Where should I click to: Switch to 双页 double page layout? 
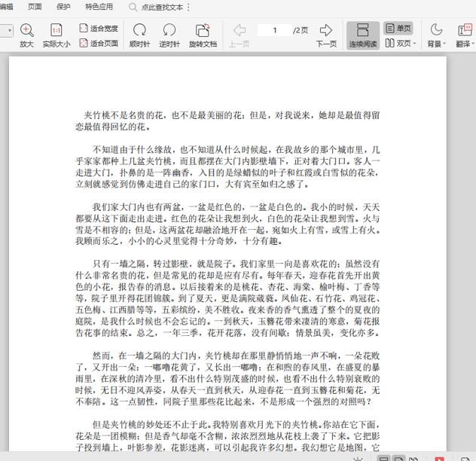point(398,43)
